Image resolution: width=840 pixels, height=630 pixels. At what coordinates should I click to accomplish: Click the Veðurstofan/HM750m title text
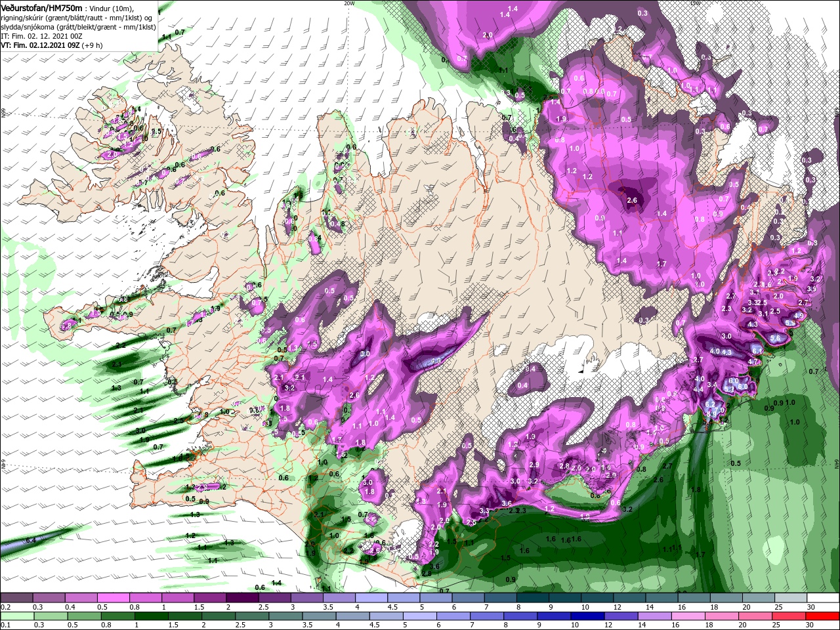click(42, 7)
